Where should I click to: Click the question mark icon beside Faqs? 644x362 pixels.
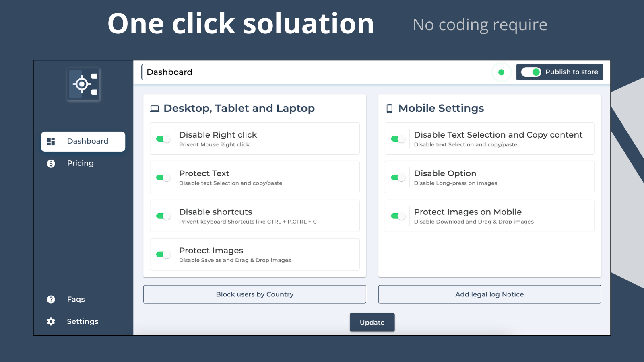click(x=51, y=299)
